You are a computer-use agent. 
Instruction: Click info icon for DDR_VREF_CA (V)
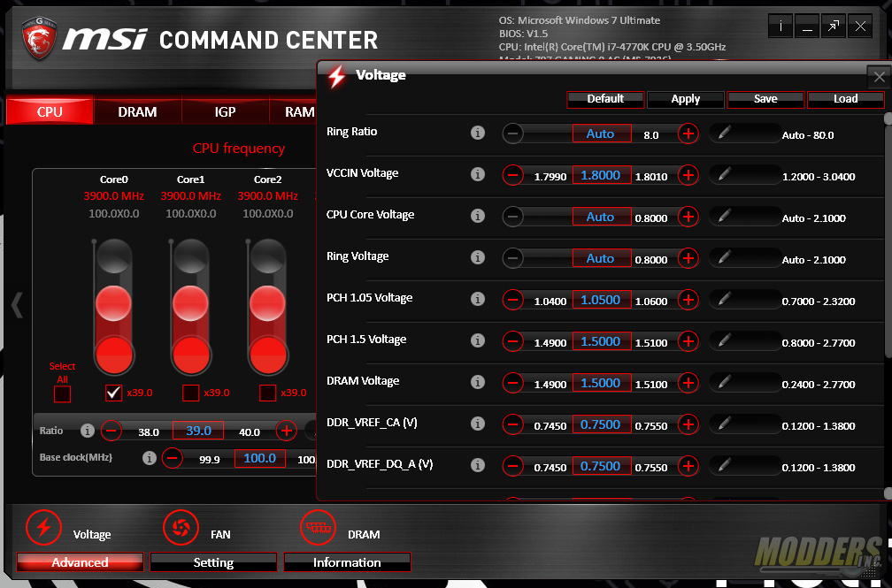pos(478,423)
